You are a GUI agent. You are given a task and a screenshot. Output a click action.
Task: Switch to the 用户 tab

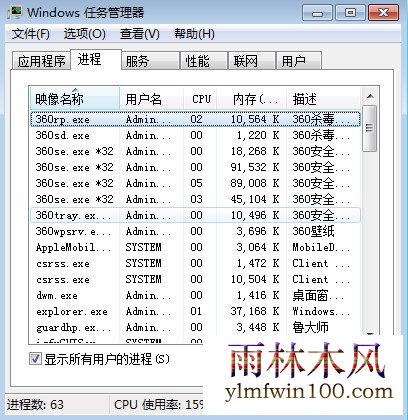coord(299,61)
